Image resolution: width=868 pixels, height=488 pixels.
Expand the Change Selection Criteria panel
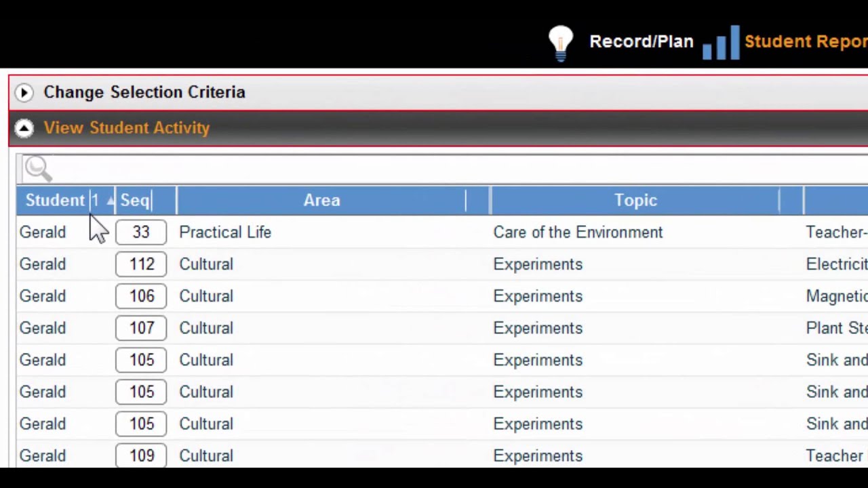tap(24, 92)
